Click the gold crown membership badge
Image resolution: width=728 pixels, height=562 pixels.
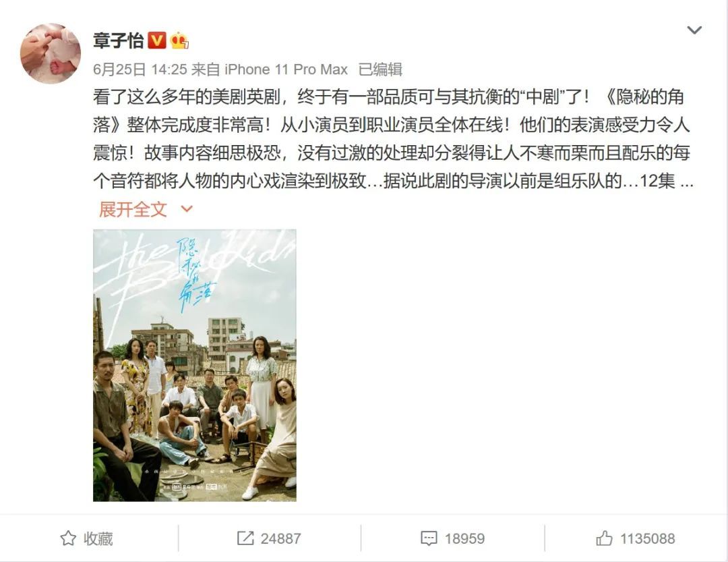179,40
